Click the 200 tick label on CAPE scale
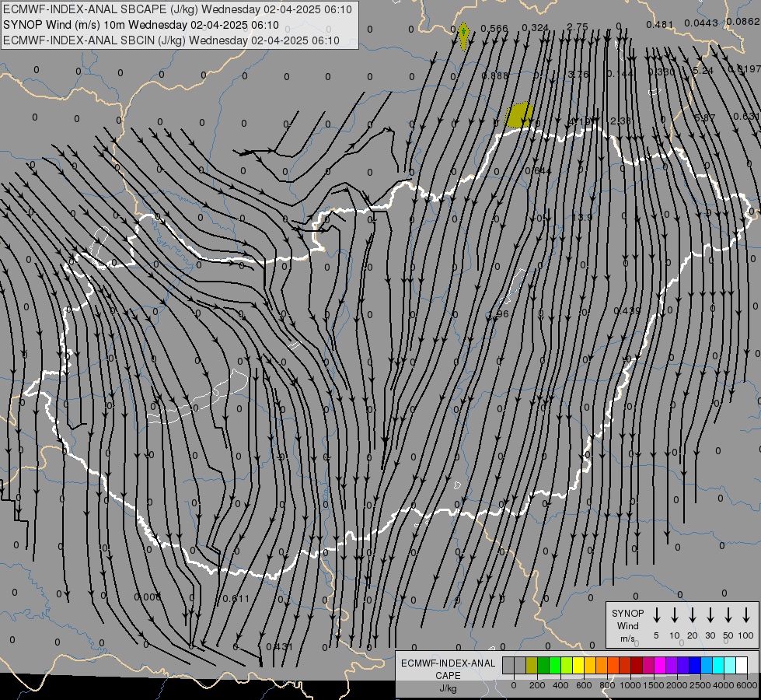This screenshot has width=761, height=700. [537, 685]
